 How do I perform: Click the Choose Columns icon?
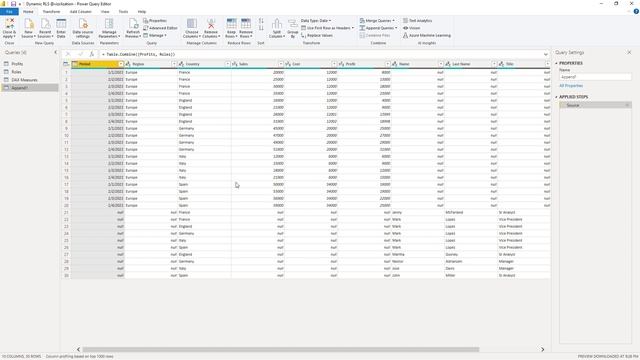191,24
